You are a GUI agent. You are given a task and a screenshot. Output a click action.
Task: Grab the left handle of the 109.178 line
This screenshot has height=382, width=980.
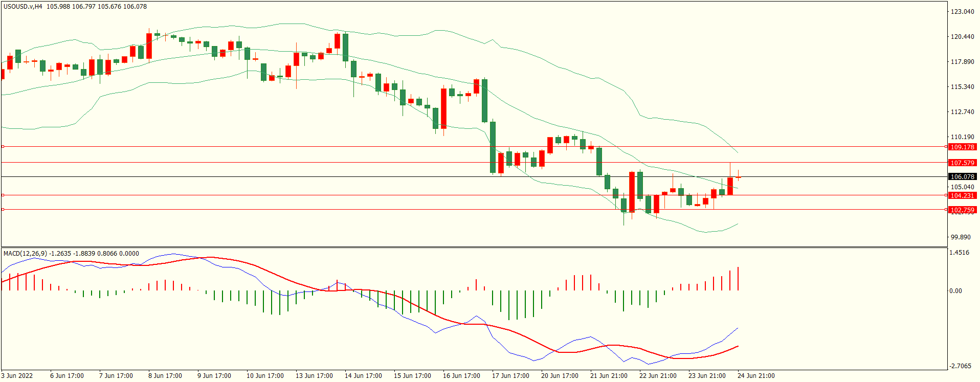pos(3,147)
